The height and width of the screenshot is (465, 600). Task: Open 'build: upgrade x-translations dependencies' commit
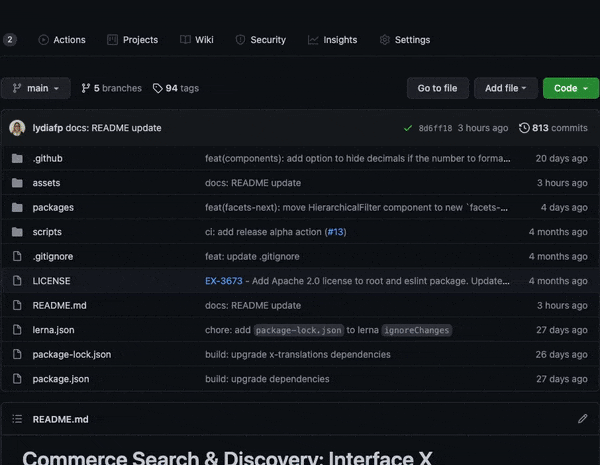tap(298, 354)
